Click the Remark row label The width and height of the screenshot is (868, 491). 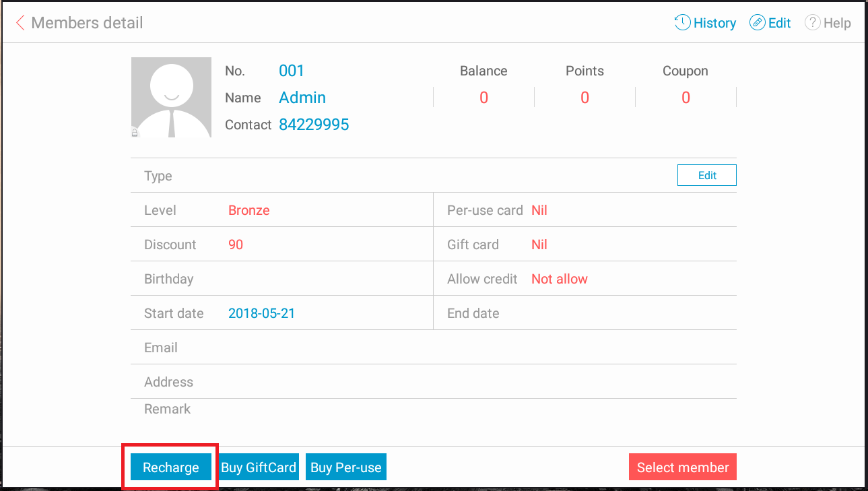tap(167, 409)
